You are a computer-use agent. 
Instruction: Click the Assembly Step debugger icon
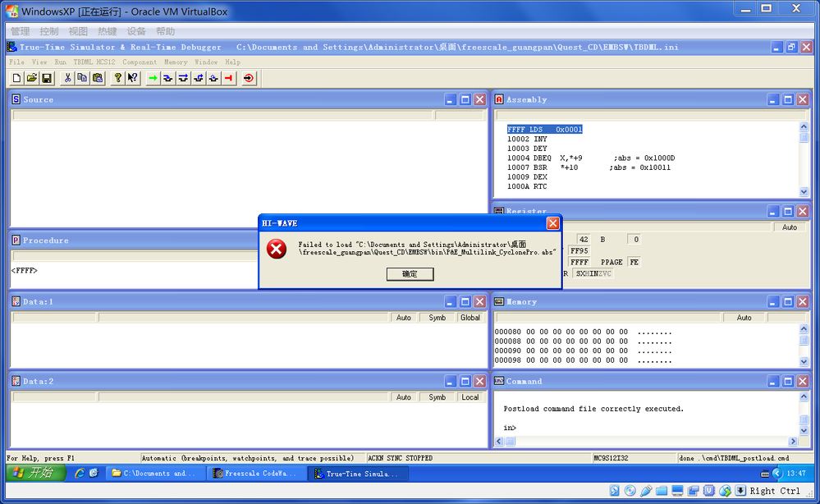tap(213, 79)
